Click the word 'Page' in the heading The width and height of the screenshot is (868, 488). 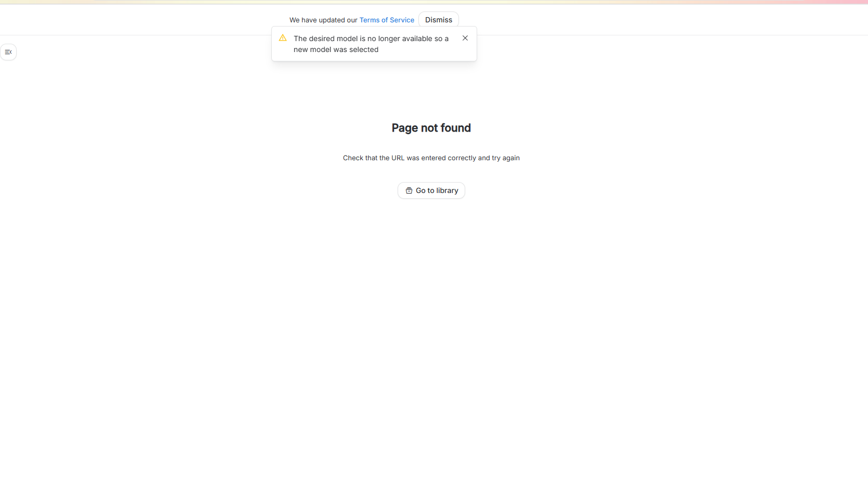pyautogui.click(x=405, y=128)
